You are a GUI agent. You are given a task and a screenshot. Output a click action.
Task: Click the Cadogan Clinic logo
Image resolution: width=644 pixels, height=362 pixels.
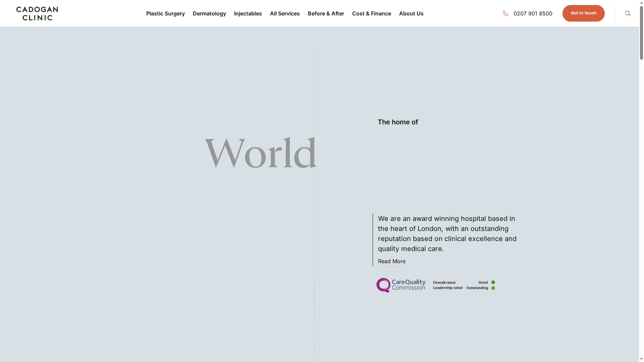(x=37, y=13)
